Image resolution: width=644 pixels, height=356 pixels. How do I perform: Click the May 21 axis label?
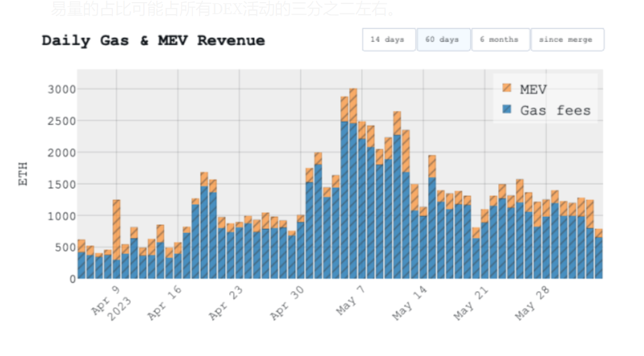pyautogui.click(x=471, y=303)
